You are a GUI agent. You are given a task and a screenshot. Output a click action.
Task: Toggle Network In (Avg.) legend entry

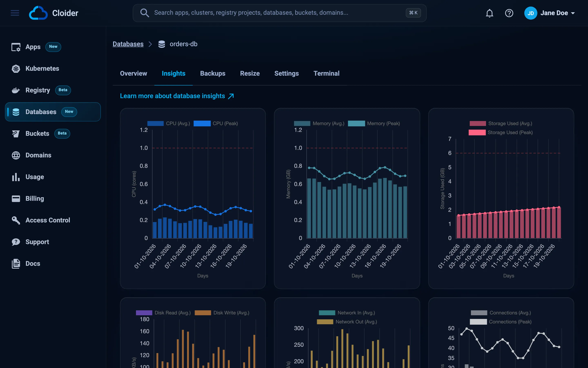347,313
